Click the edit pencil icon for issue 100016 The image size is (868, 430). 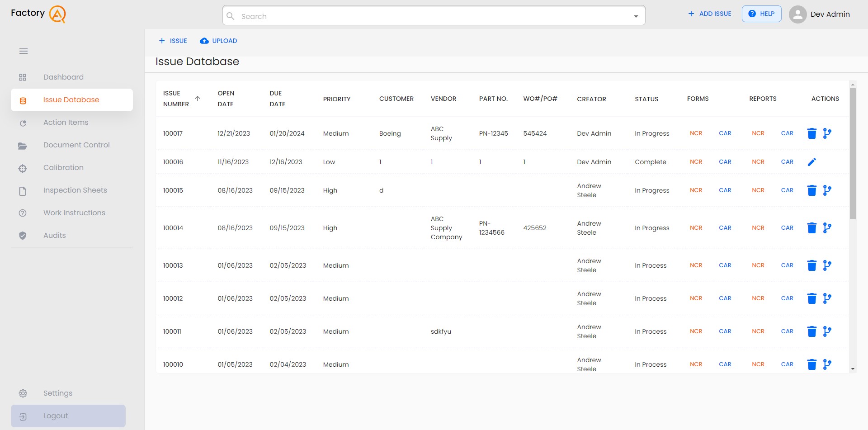point(812,161)
